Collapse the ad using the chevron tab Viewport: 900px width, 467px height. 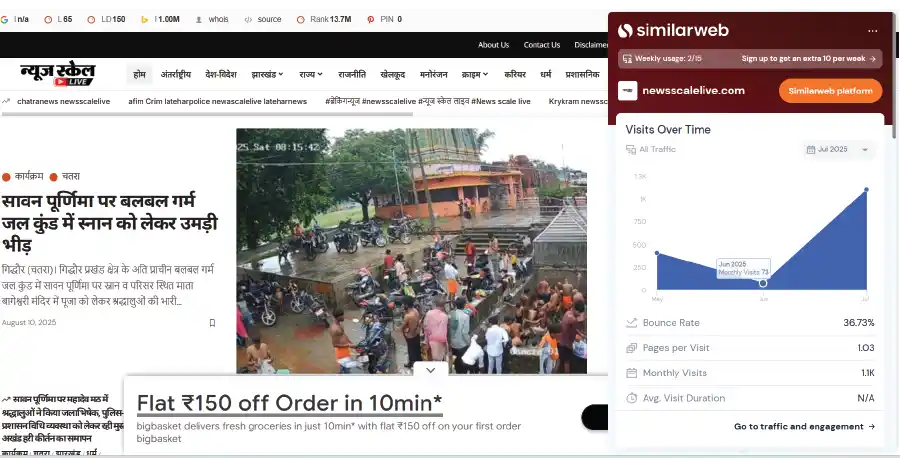pyautogui.click(x=430, y=370)
